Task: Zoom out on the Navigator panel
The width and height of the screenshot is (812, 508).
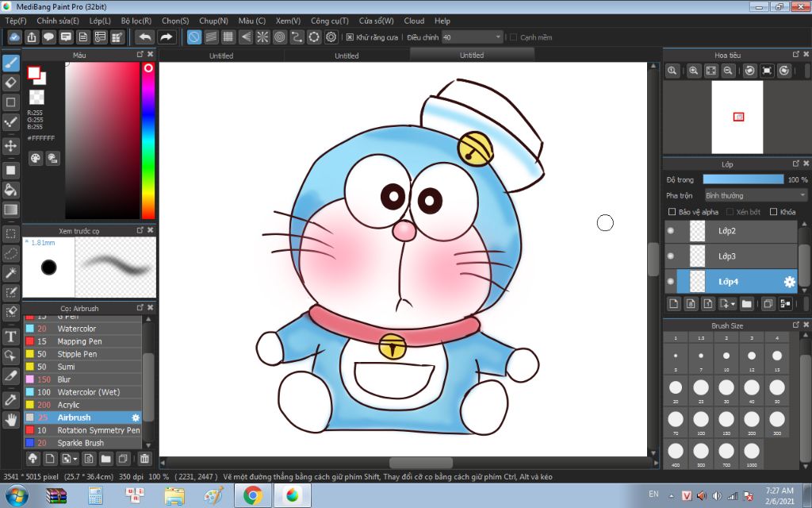Action: pyautogui.click(x=728, y=71)
